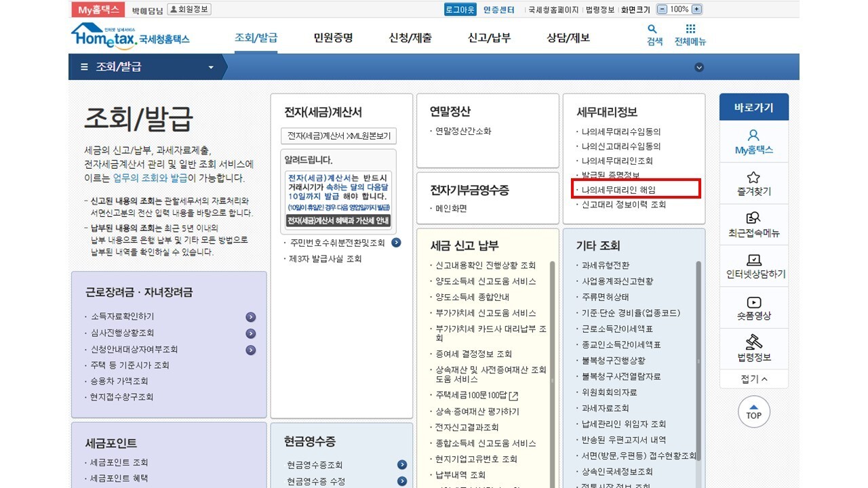This screenshot has height=488, width=868.
Task: Click arrow icon next to 현금영수증 수정
Action: coord(402,481)
